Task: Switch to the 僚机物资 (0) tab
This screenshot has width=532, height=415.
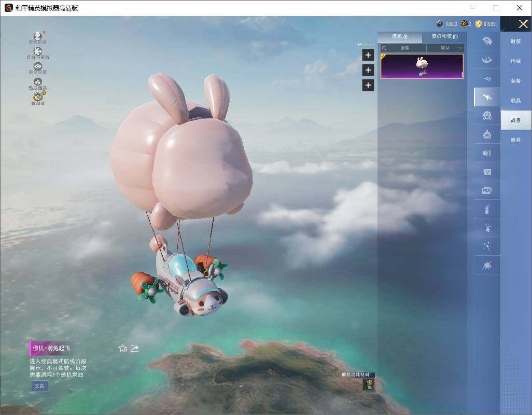Action: pyautogui.click(x=444, y=36)
